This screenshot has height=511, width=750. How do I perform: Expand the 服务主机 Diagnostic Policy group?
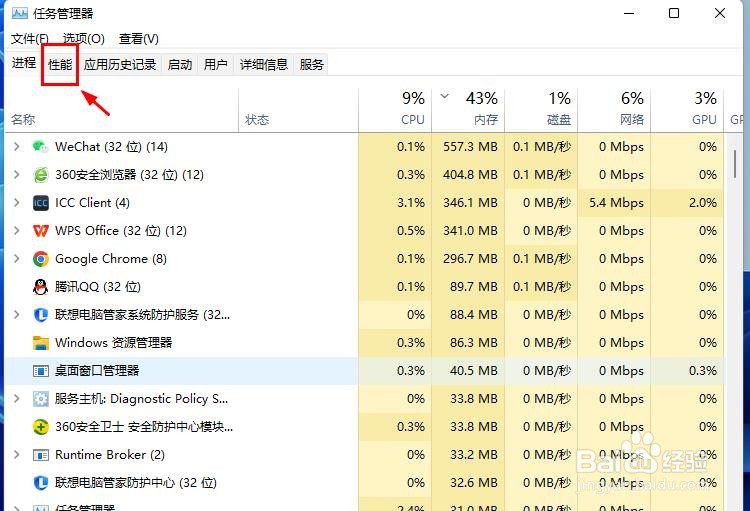(17, 399)
